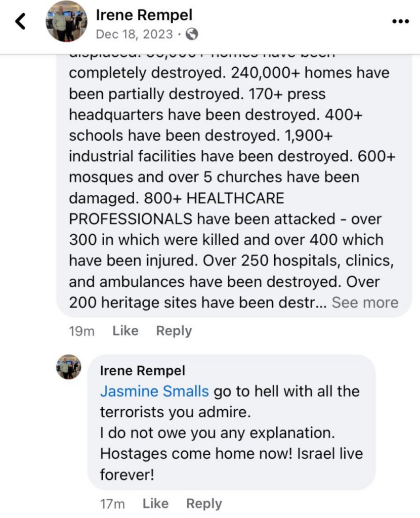Open Irene Rempel's profile name at top
Viewport: 420px width, 518px height.
click(x=144, y=15)
